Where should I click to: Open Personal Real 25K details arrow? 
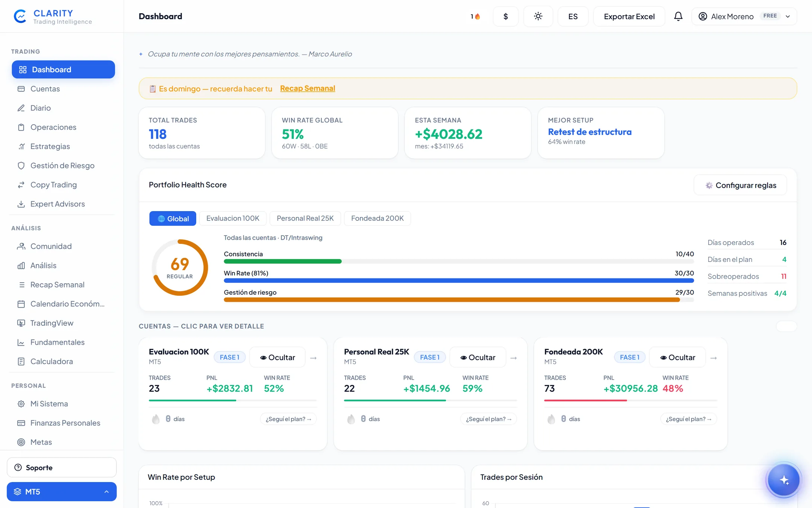pyautogui.click(x=514, y=358)
